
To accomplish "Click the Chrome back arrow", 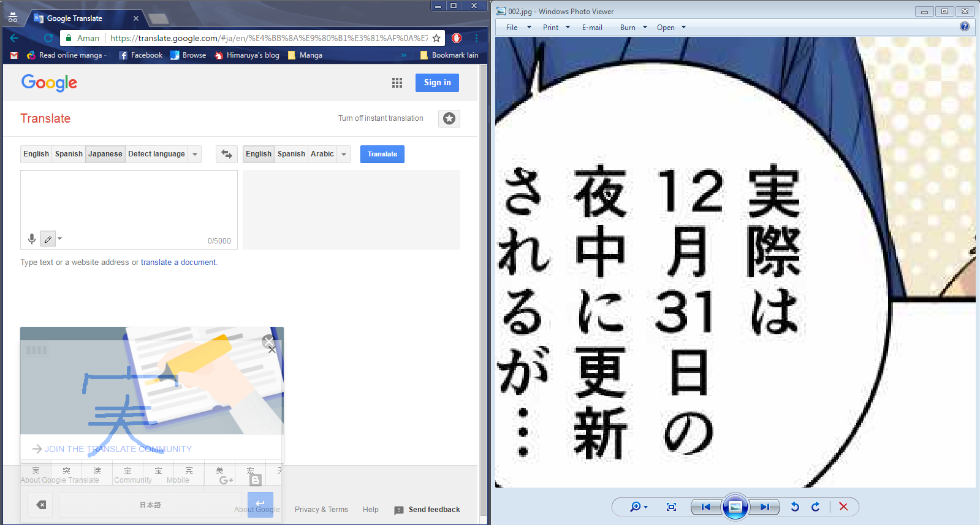I will 14,38.
